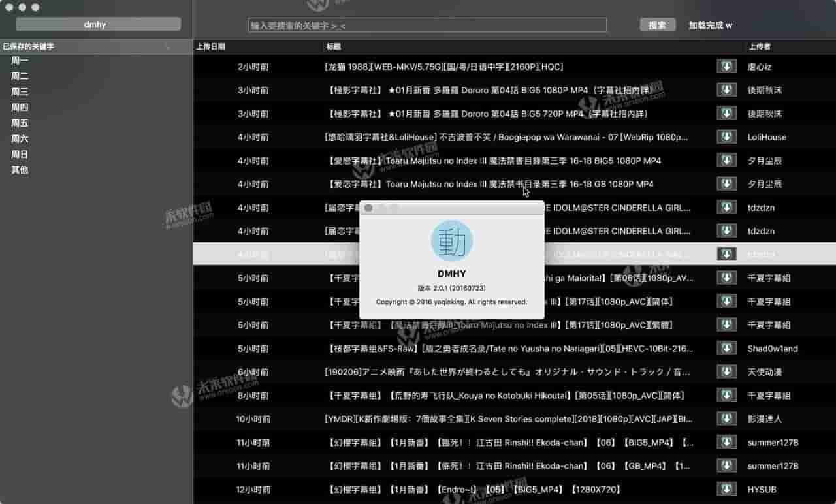Download 千夏字幕組 第17話 繁體 release
The width and height of the screenshot is (836, 504).
click(x=726, y=325)
